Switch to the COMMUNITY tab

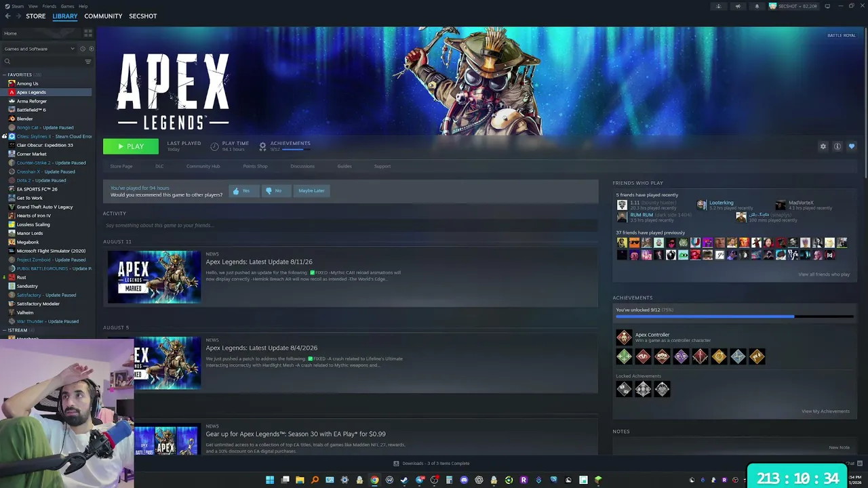[x=103, y=16]
